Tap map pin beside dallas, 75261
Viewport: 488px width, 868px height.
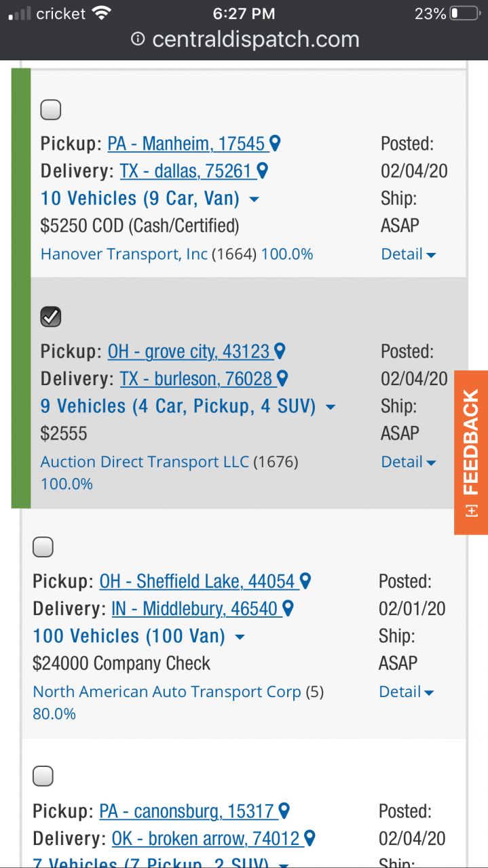pyautogui.click(x=263, y=171)
